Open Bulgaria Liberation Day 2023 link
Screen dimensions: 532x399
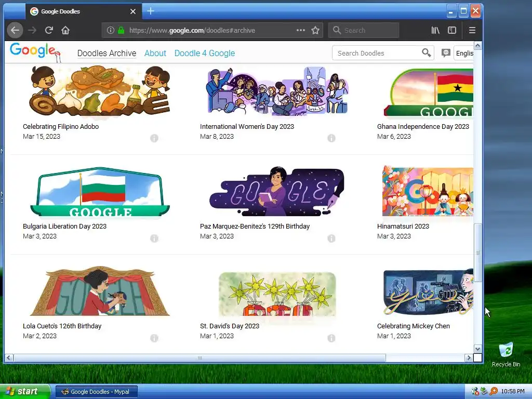click(64, 227)
